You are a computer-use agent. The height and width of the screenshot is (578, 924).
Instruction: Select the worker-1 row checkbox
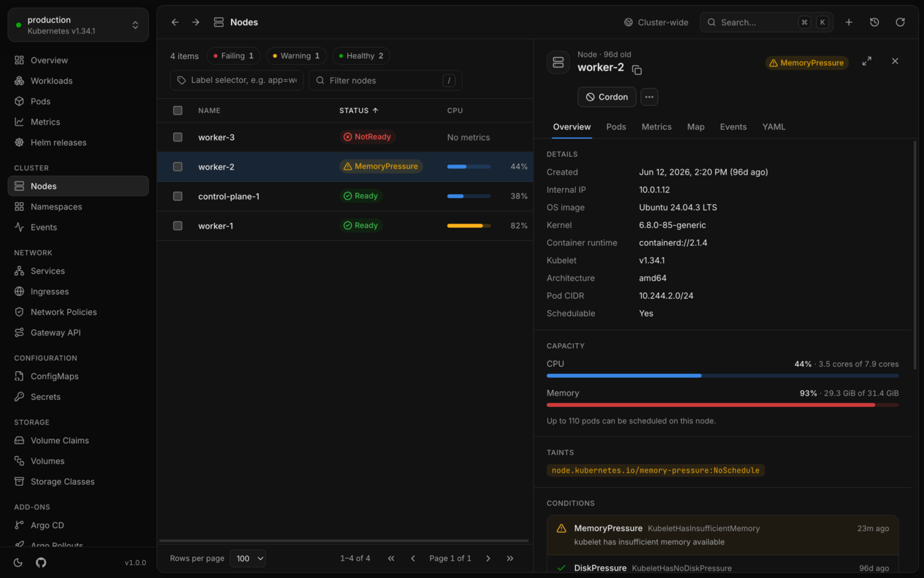click(178, 226)
